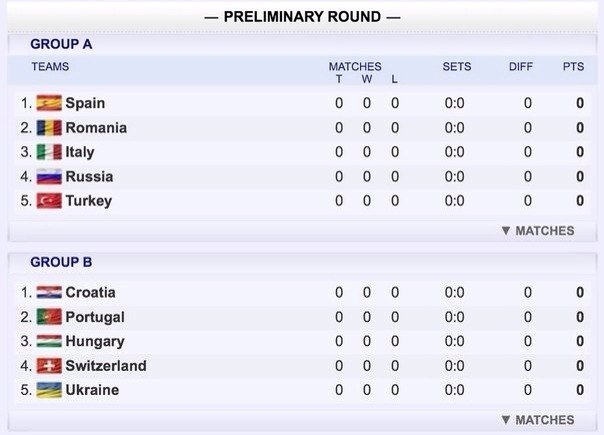
Task: Click the PTS column header
Action: pyautogui.click(x=573, y=67)
